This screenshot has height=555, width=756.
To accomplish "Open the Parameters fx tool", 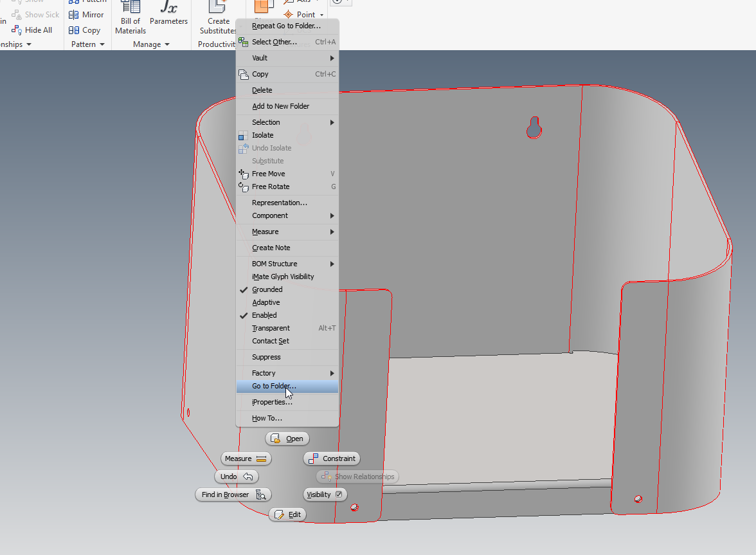I will point(168,14).
